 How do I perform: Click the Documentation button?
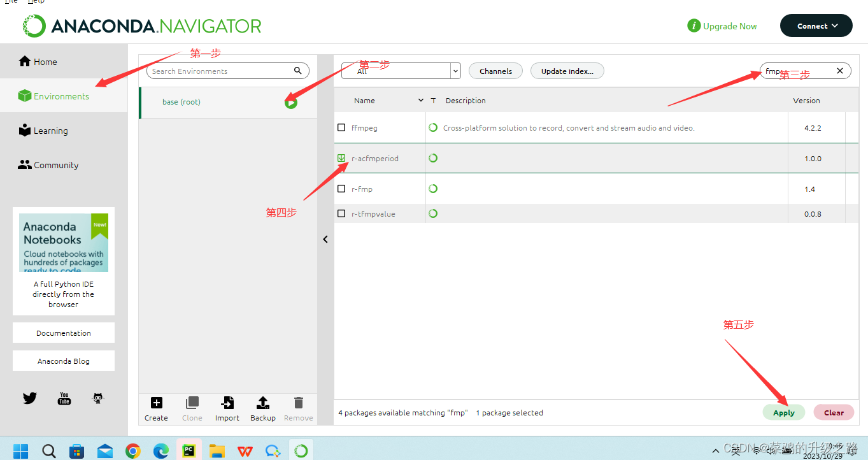[x=64, y=333]
